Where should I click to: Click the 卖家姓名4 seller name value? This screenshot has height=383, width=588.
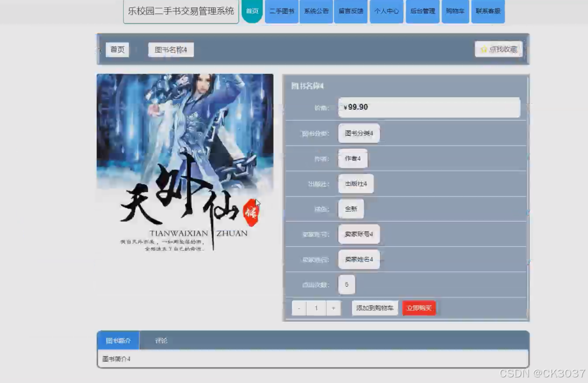click(x=359, y=259)
